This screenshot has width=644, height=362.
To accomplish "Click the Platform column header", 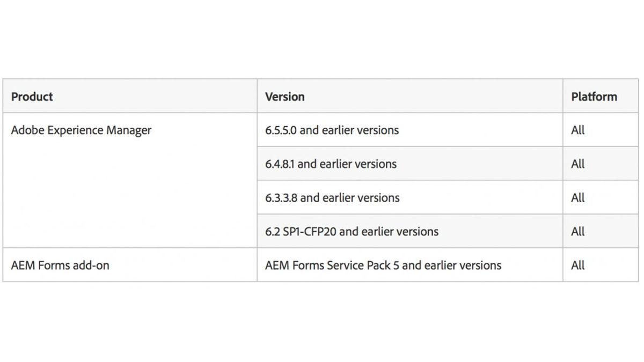I will 594,97.
